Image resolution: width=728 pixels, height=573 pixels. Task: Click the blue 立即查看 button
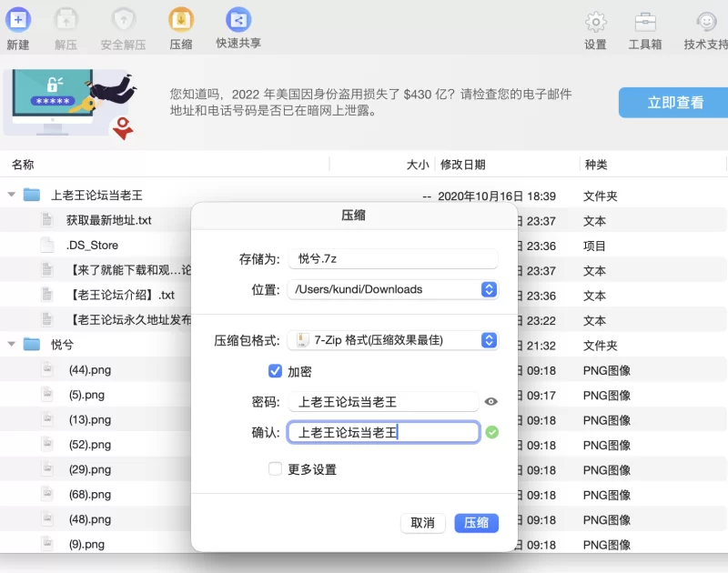pyautogui.click(x=674, y=103)
